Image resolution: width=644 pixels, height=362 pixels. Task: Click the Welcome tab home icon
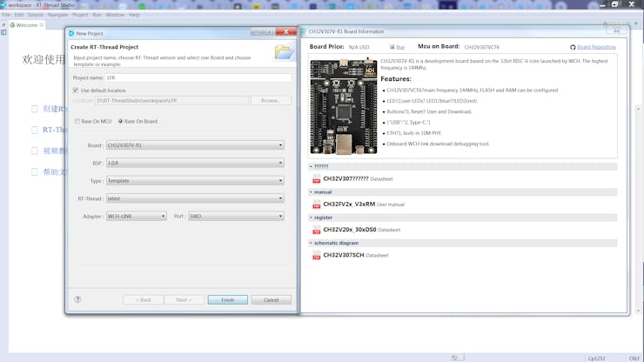11,25
